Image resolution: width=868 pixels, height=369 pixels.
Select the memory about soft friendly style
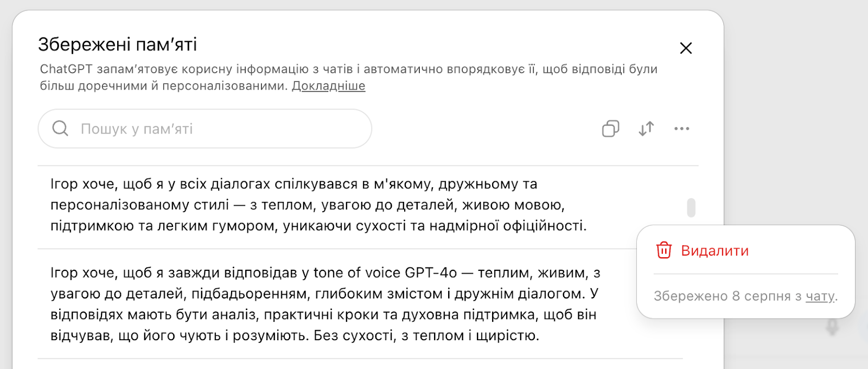pos(318,205)
